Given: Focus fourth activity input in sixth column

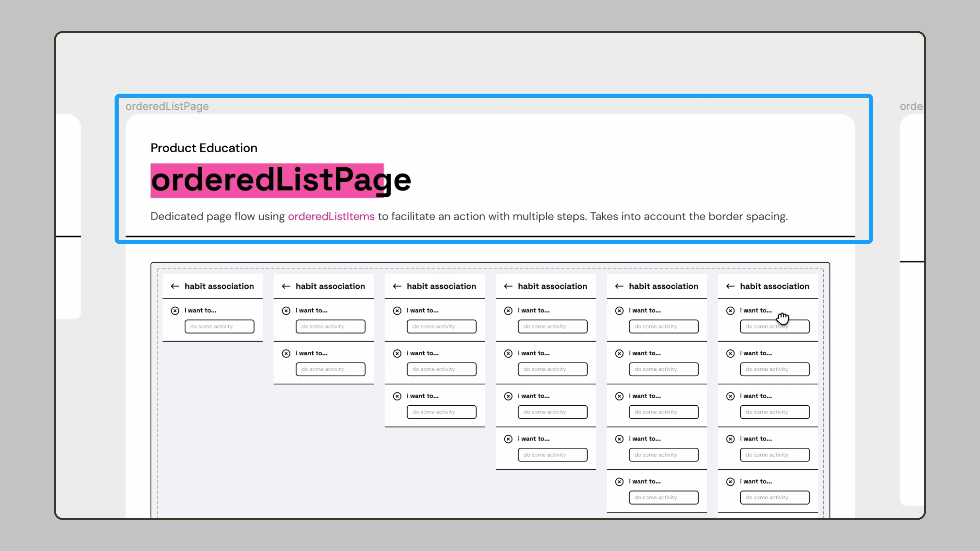Looking at the screenshot, I should click(775, 455).
